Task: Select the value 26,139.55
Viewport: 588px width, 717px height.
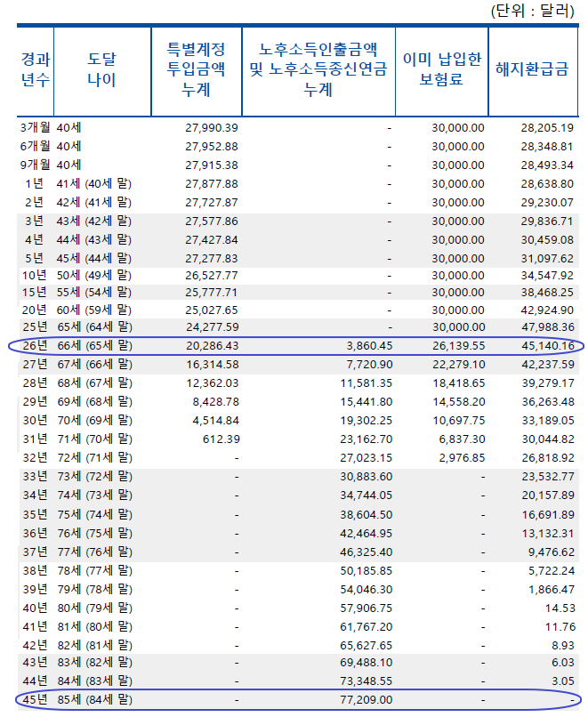Action: pos(459,346)
